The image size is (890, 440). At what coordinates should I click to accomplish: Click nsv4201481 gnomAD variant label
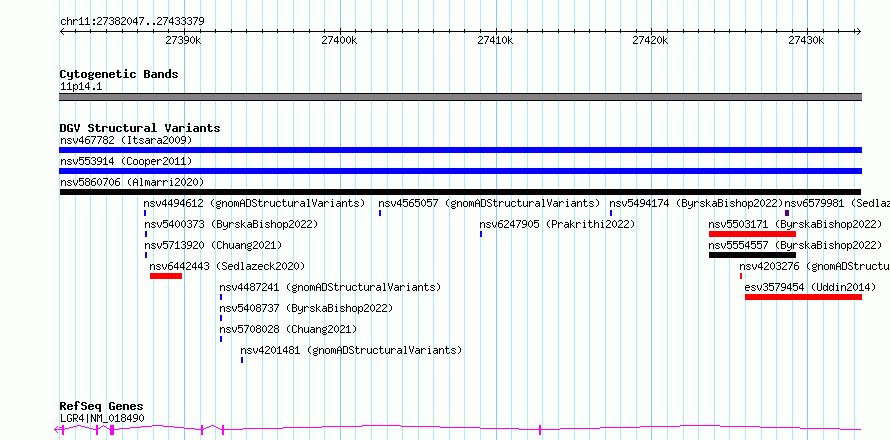(x=351, y=350)
